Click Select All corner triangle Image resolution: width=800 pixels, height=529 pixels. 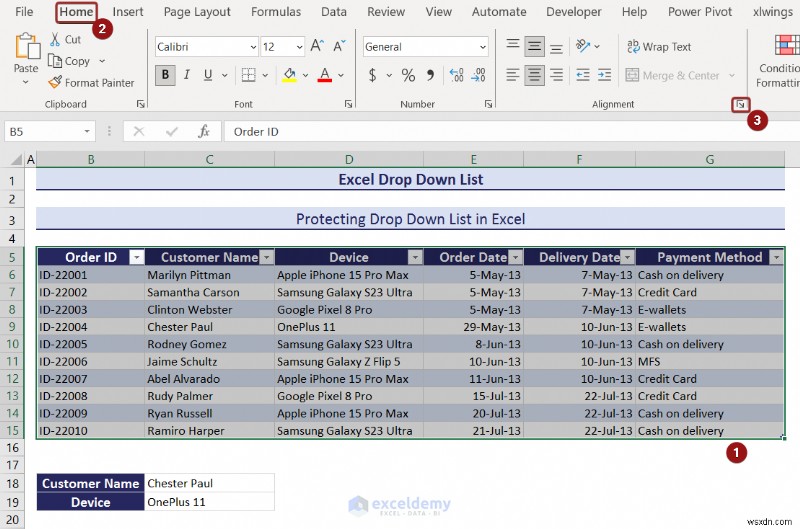coord(16,160)
